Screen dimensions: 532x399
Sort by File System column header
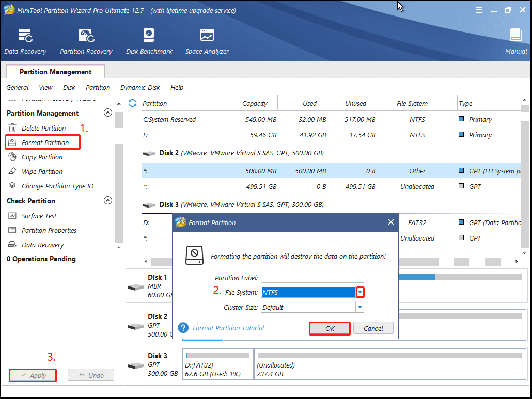(x=417, y=103)
